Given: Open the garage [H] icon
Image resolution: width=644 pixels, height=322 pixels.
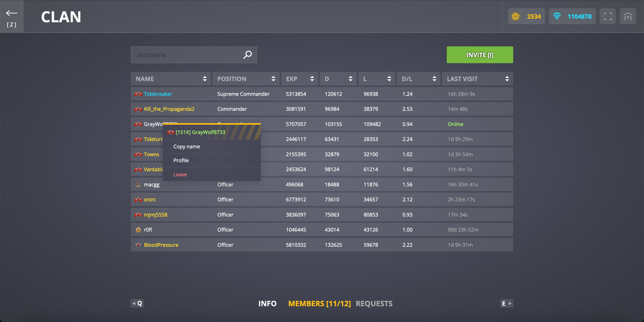Looking at the screenshot, I should (628, 17).
